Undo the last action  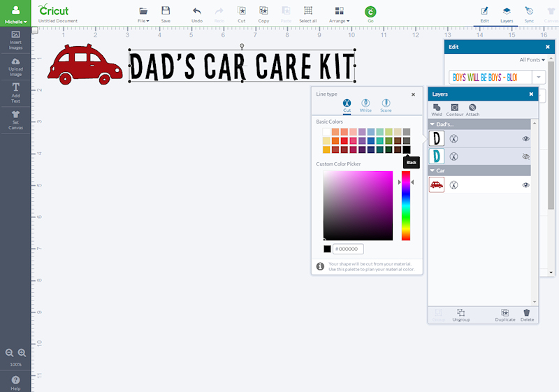[197, 15]
